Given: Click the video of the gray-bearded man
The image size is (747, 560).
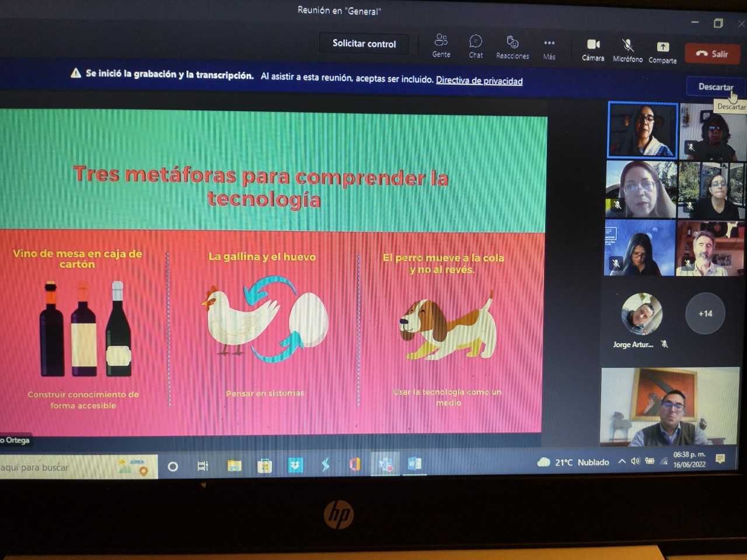Looking at the screenshot, I should (x=710, y=249).
